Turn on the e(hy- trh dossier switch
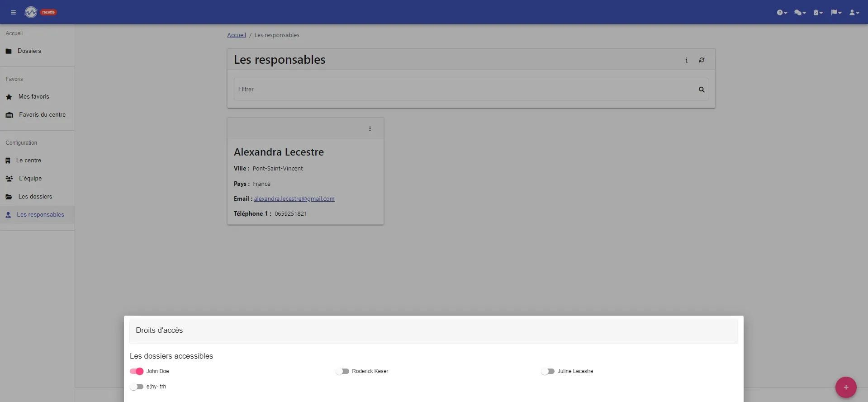 137,387
